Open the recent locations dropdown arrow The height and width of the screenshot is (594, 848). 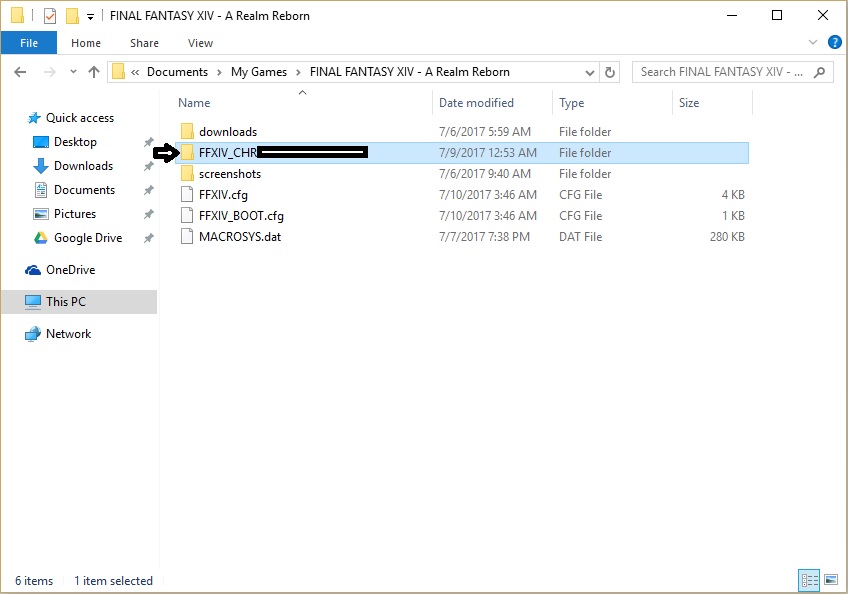tap(74, 72)
